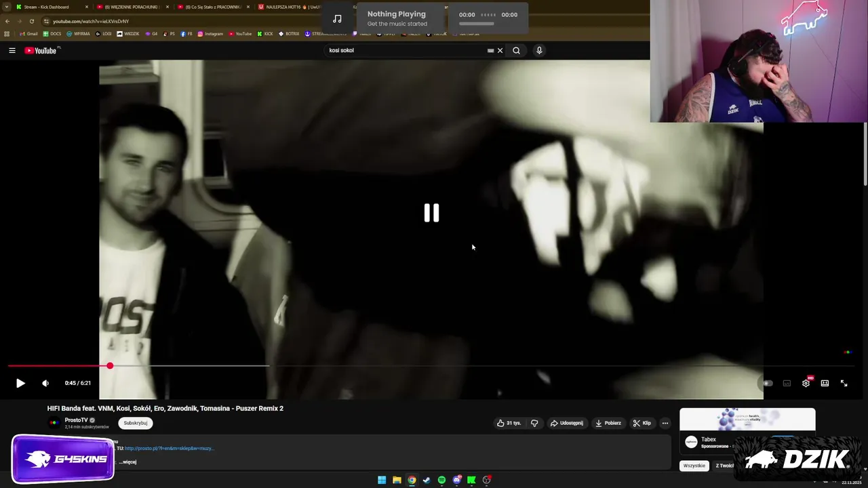Viewport: 868px width, 488px height.
Task: Seek along the video progress bar
Action: pyautogui.click(x=431, y=366)
